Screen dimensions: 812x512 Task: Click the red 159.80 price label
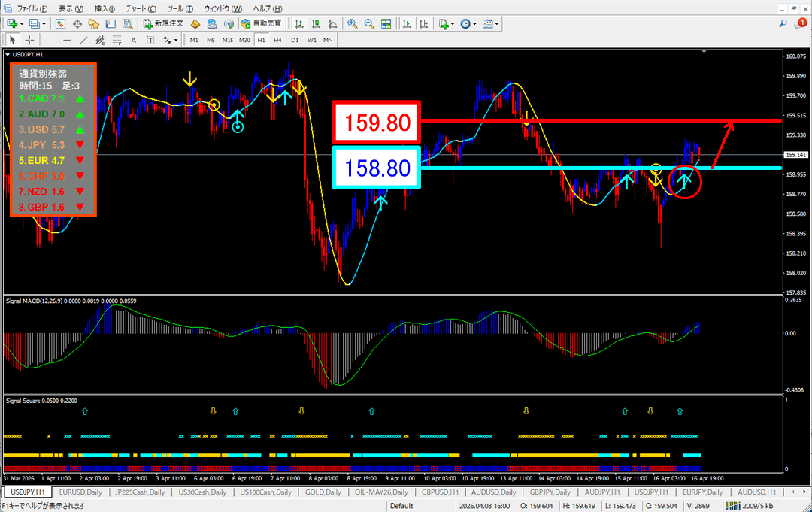click(377, 123)
